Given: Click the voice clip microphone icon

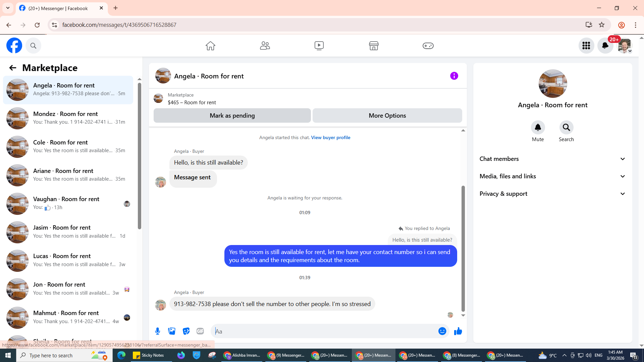Looking at the screenshot, I should [x=158, y=331].
